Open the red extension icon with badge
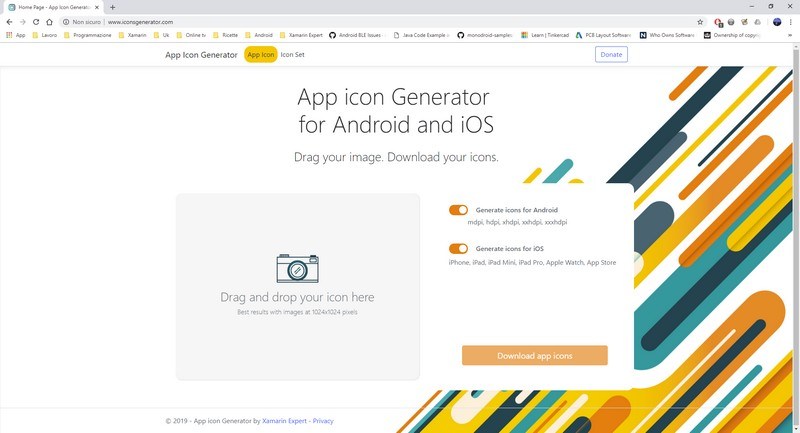This screenshot has width=800, height=433. [718, 22]
